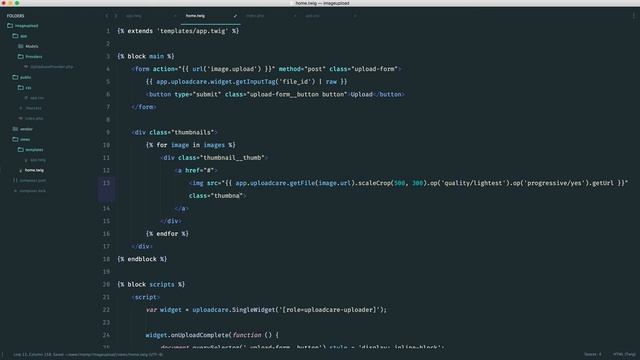Open app.css file in the sidebar
The height and width of the screenshot is (360, 640).
pyautogui.click(x=34, y=98)
